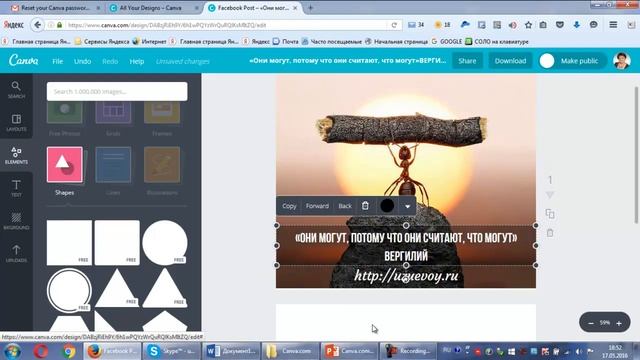Open the Lines category thumbnail
This screenshot has height=360, width=640.
pos(113,164)
